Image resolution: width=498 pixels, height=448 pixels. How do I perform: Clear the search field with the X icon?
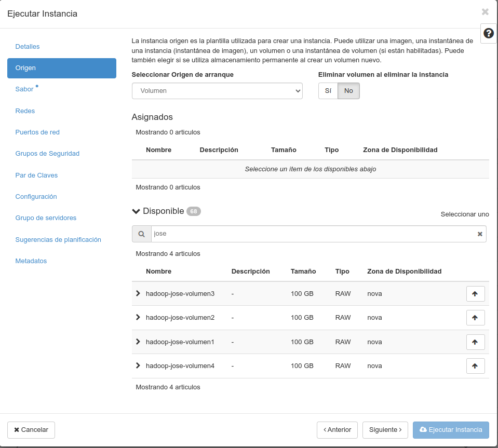coord(479,234)
